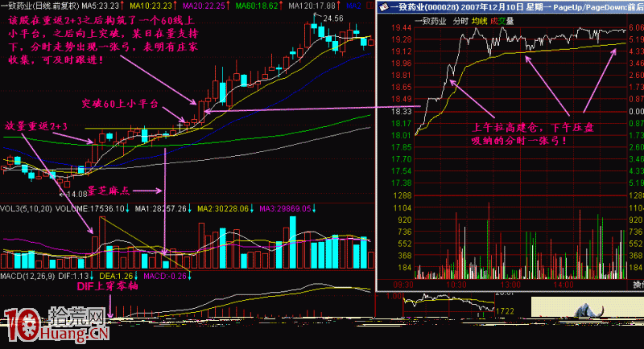Select the MACD:-0.26 value
The width and height of the screenshot is (644, 349).
coord(165,276)
